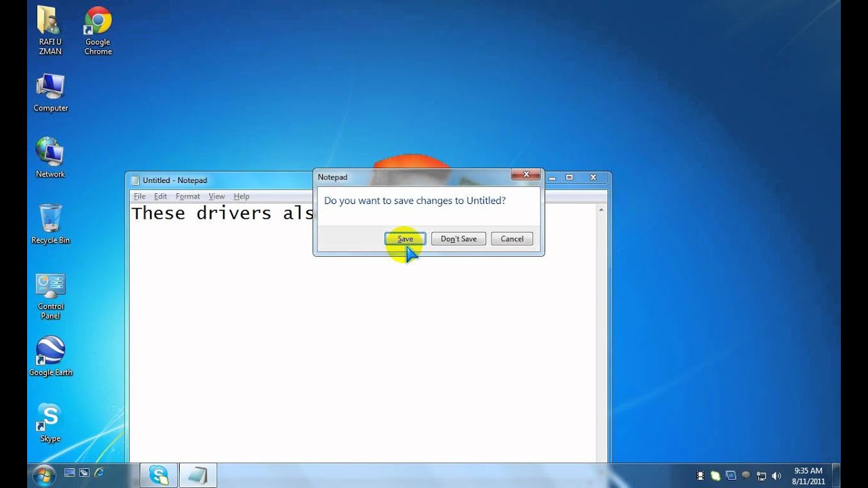This screenshot has height=488, width=868.
Task: Close the Untitled Notepad window
Action: [593, 178]
